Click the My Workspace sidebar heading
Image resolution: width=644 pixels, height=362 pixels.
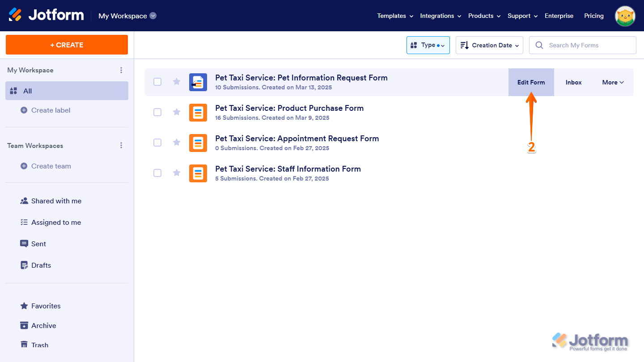(x=30, y=70)
